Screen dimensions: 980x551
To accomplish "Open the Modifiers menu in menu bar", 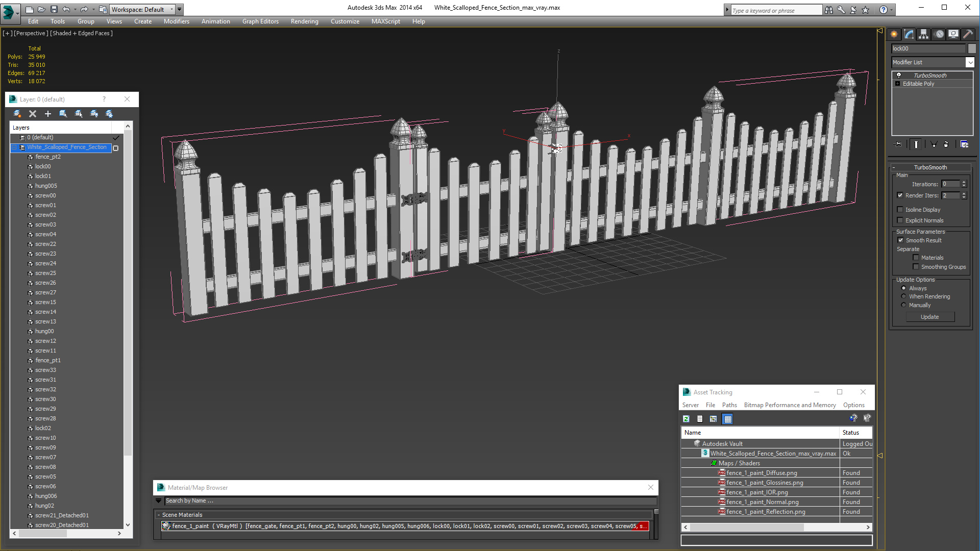I will coord(175,21).
